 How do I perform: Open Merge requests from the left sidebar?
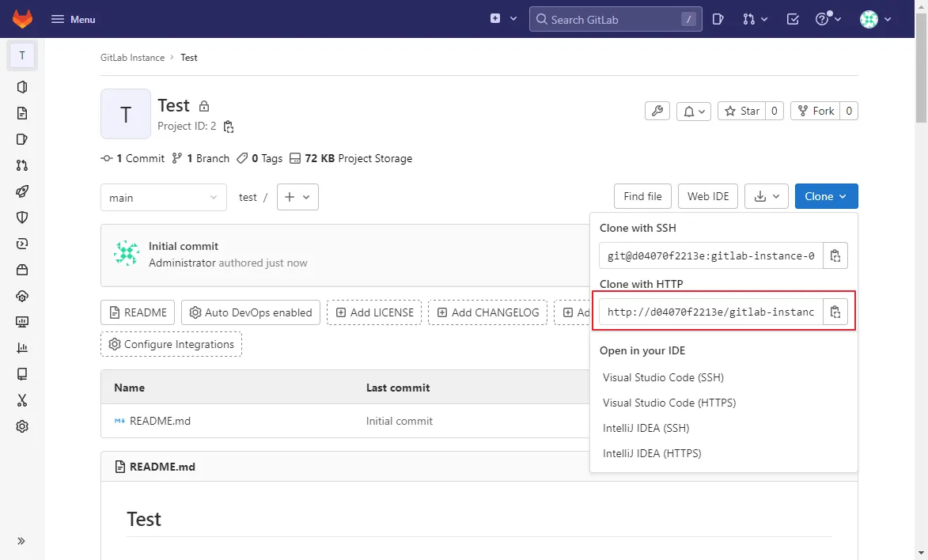[x=22, y=165]
